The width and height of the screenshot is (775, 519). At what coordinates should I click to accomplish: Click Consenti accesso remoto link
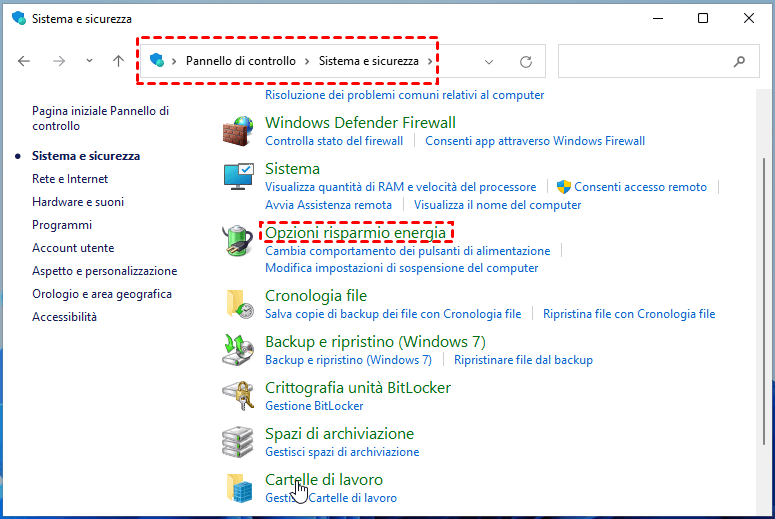[x=640, y=187]
